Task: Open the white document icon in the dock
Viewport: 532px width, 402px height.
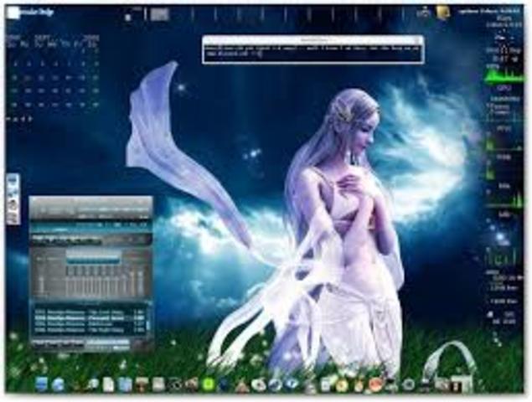Action: coord(109,384)
